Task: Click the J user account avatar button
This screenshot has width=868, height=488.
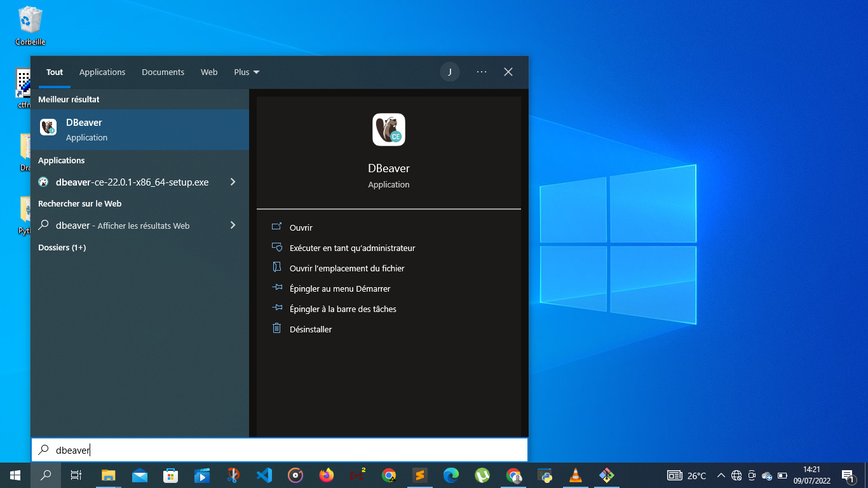Action: [x=450, y=72]
